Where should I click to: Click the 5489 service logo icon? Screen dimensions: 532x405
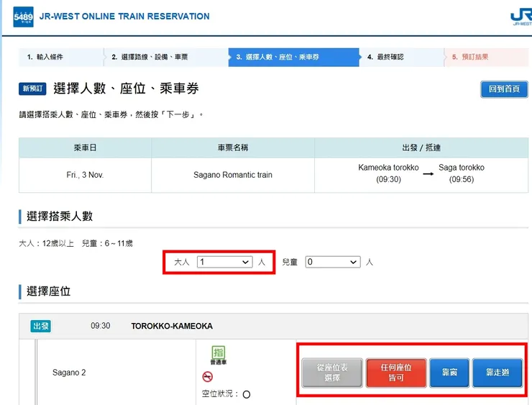(x=23, y=16)
